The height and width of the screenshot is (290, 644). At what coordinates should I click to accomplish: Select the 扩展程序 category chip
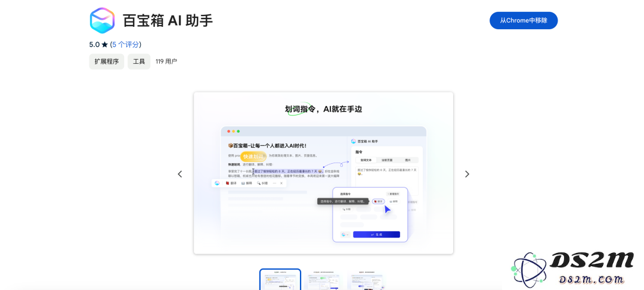tap(106, 61)
